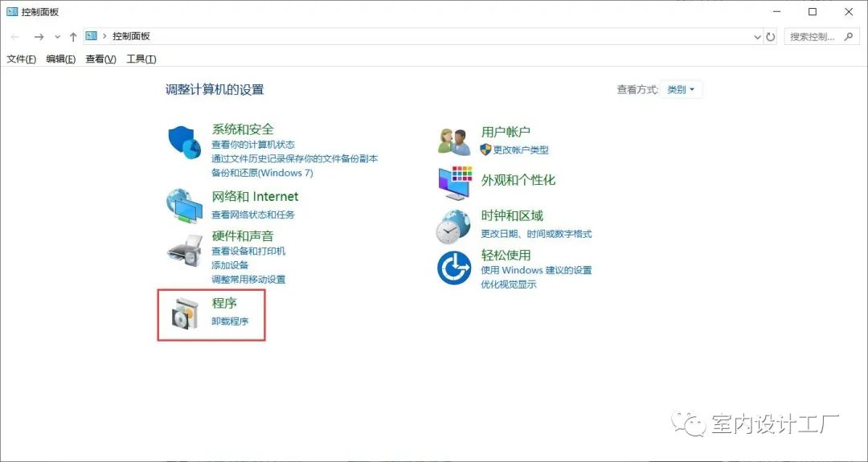This screenshot has width=868, height=462.
Task: Click the search magnifier icon
Action: click(849, 36)
